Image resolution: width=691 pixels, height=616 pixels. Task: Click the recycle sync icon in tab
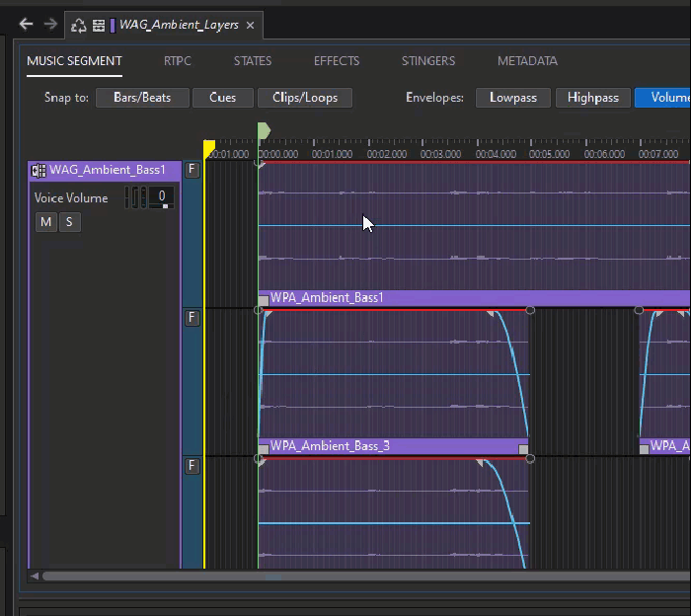(79, 25)
